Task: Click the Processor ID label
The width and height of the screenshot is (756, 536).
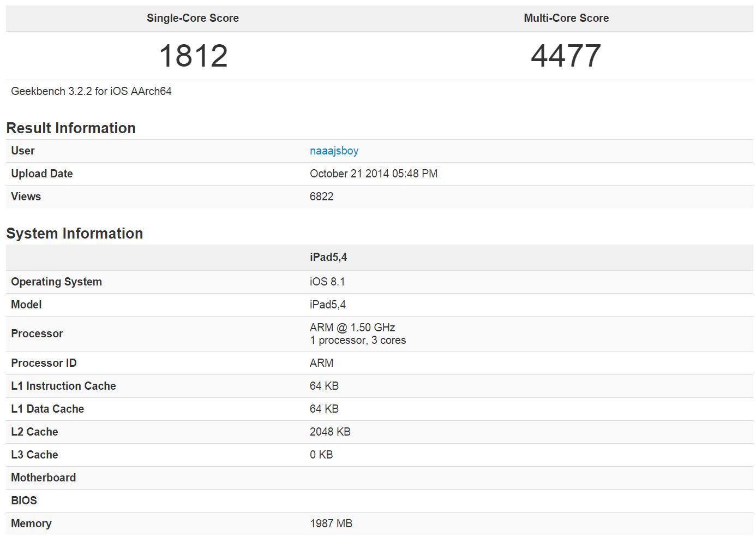Action: point(44,363)
